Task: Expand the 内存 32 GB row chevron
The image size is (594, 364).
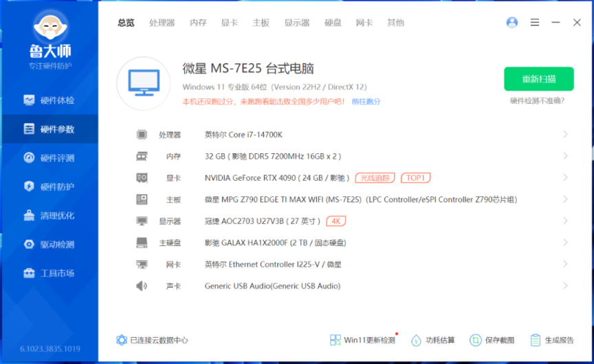Action: click(565, 156)
